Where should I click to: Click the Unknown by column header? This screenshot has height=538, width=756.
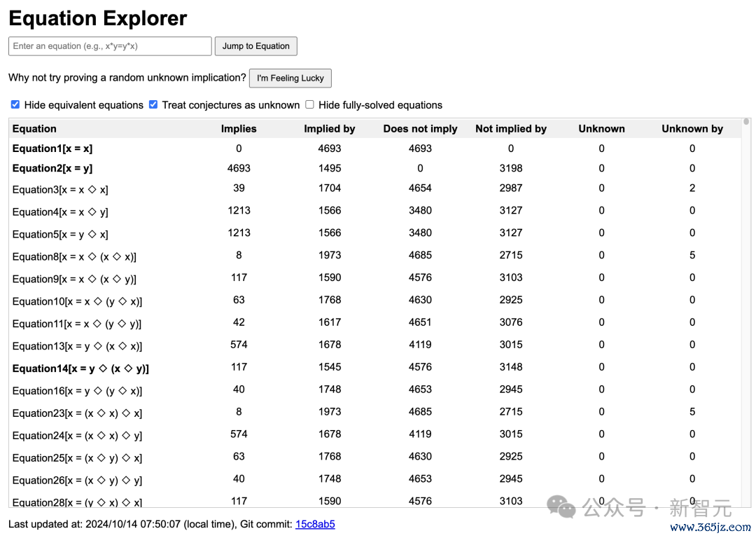(x=692, y=129)
